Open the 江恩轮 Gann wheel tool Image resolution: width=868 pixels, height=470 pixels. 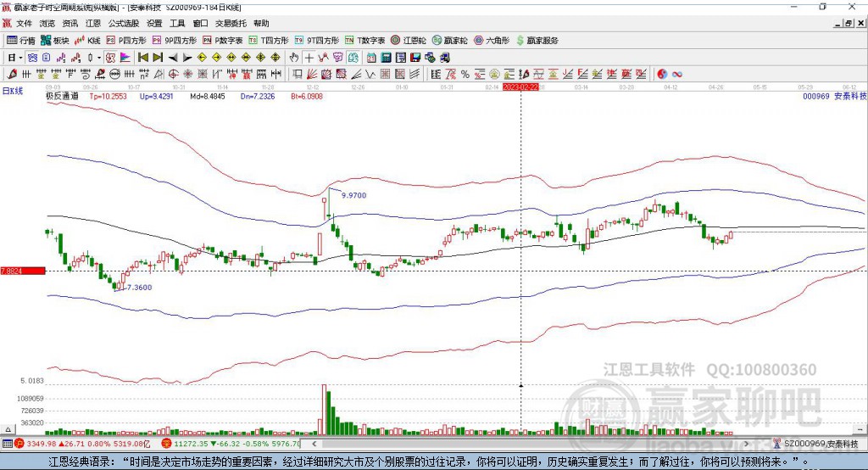pos(409,41)
